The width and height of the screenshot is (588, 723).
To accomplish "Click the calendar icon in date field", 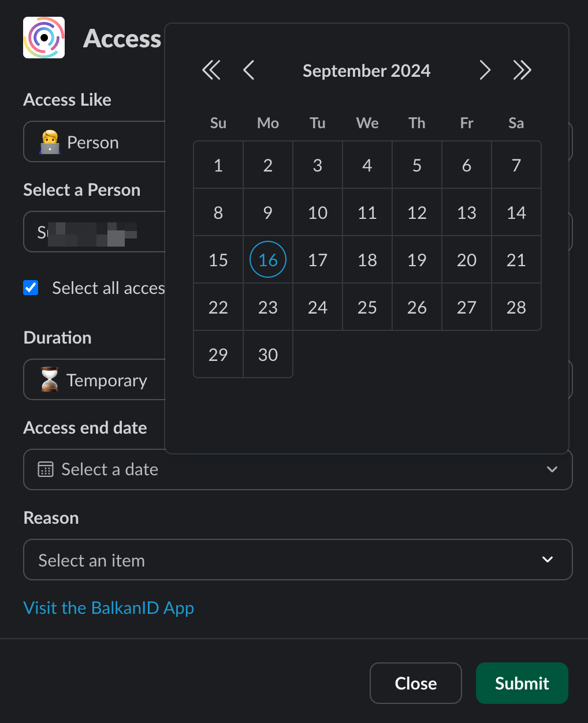I will [x=46, y=469].
